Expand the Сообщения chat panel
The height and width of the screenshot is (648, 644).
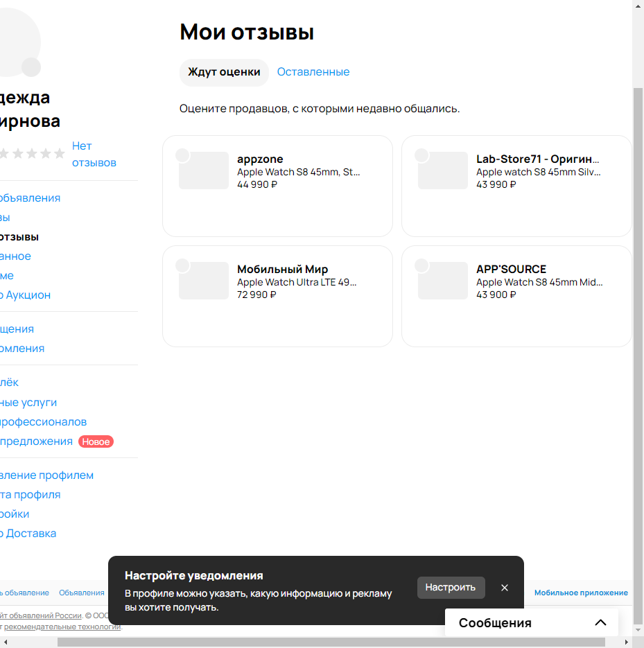pyautogui.click(x=600, y=623)
